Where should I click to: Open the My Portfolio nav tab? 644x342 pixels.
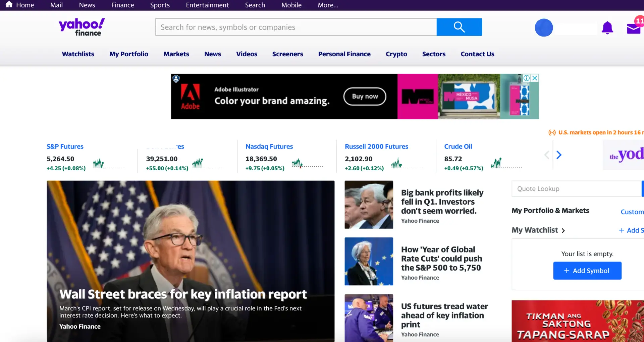point(129,54)
